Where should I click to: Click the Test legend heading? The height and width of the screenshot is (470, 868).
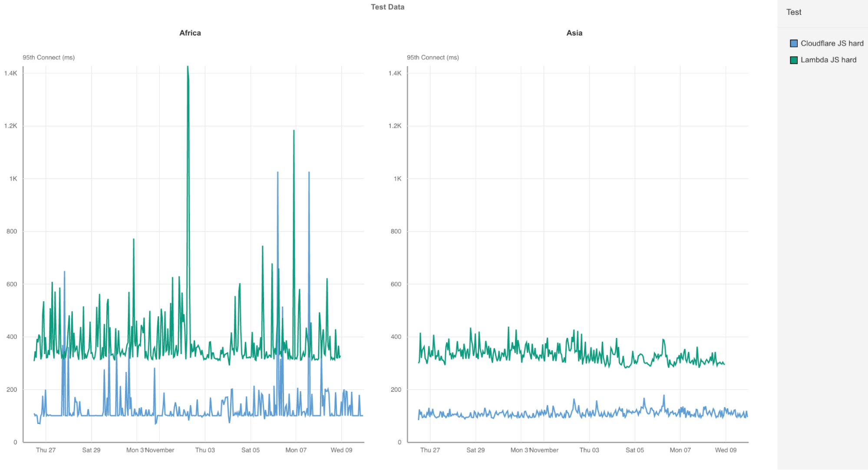click(794, 12)
